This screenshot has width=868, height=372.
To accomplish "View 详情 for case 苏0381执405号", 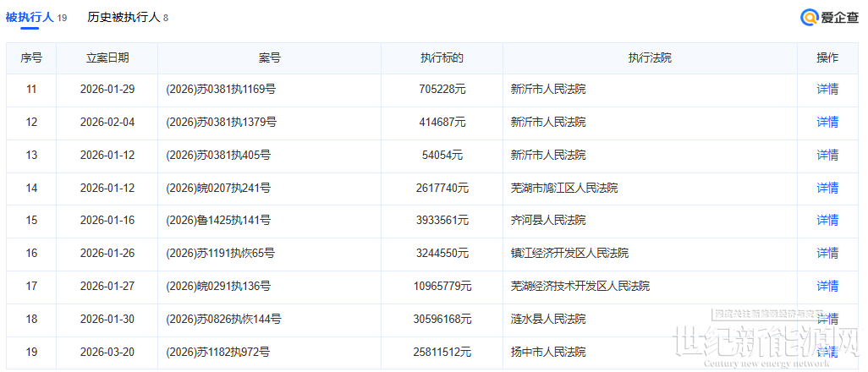I will click(827, 156).
